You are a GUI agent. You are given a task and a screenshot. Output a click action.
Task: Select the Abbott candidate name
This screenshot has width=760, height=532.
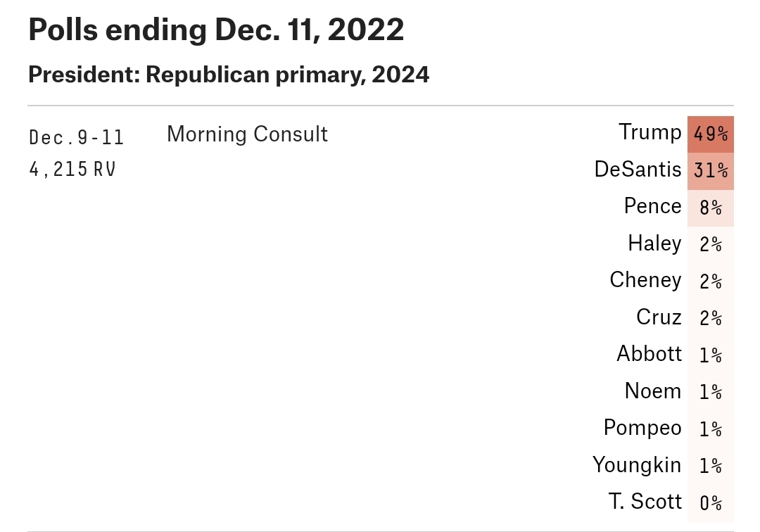tap(649, 353)
